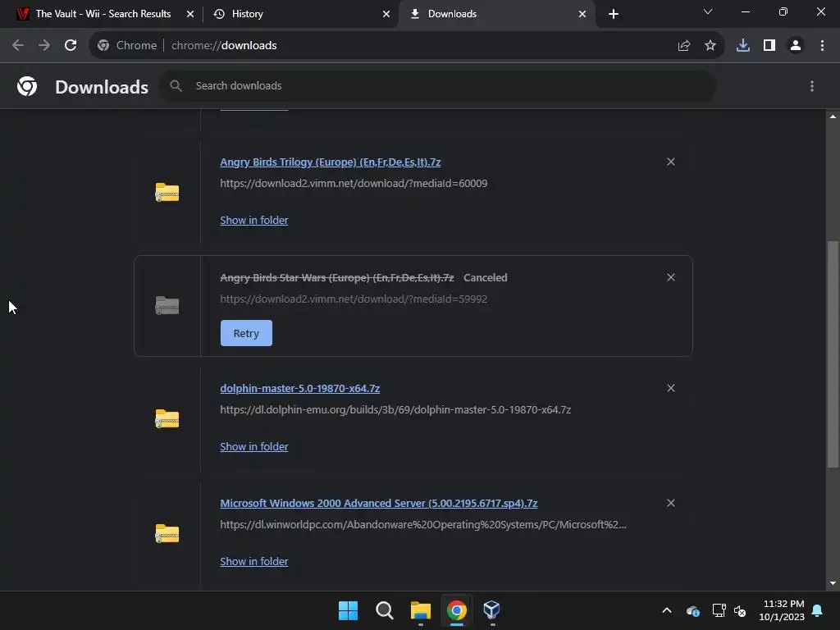The image size is (840, 630).
Task: Click the Canceled status label
Action: pyautogui.click(x=486, y=277)
